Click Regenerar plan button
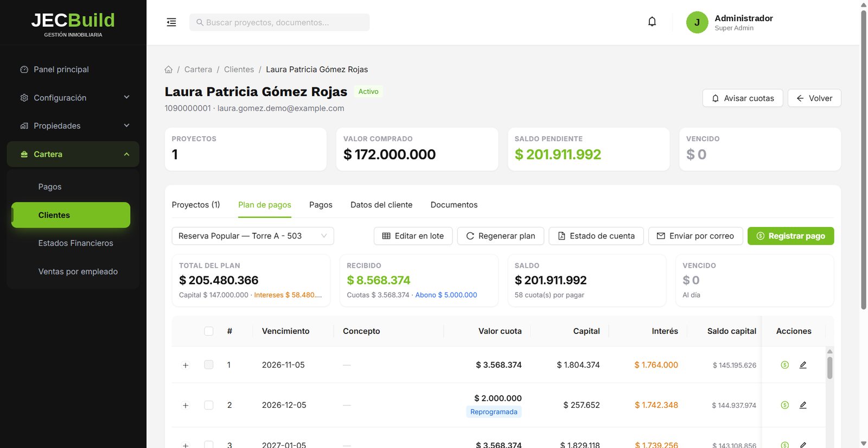The width and height of the screenshot is (868, 448). click(x=501, y=236)
